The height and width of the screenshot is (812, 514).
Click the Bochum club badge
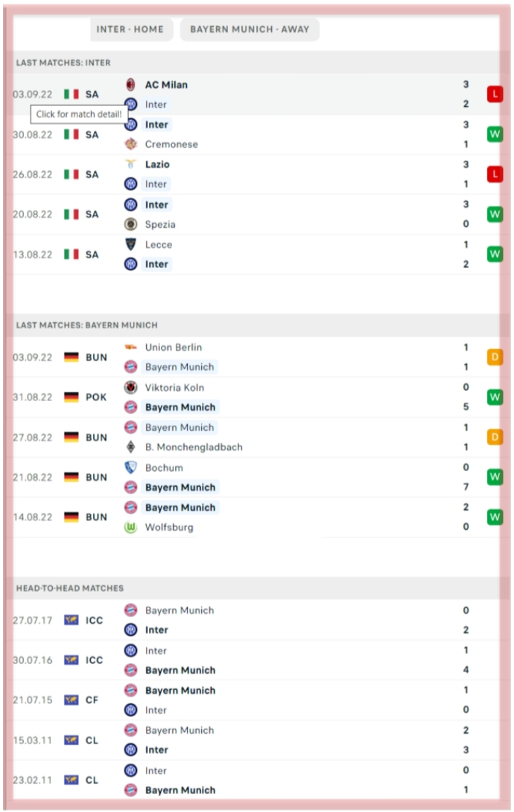(x=130, y=467)
